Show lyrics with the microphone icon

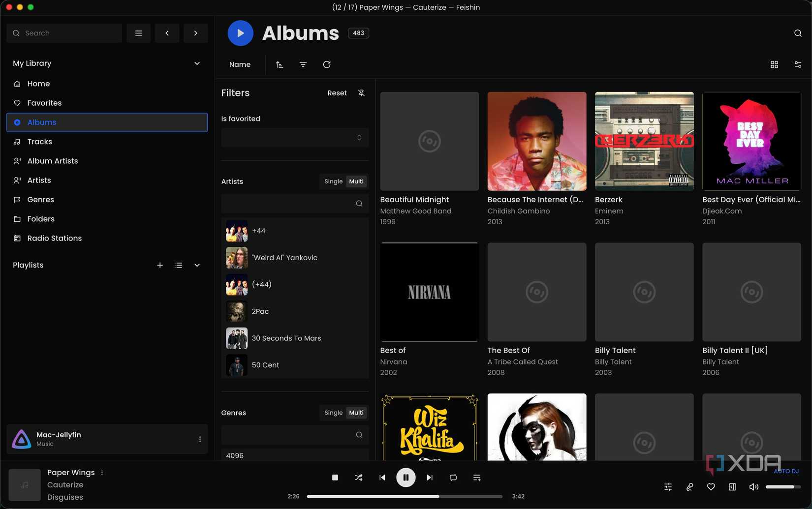(689, 487)
